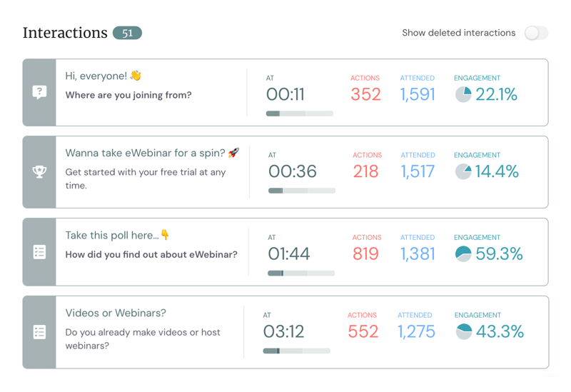Open the 'How did you find out about eWebinar?' poll
This screenshot has height=392, width=571.
151,254
